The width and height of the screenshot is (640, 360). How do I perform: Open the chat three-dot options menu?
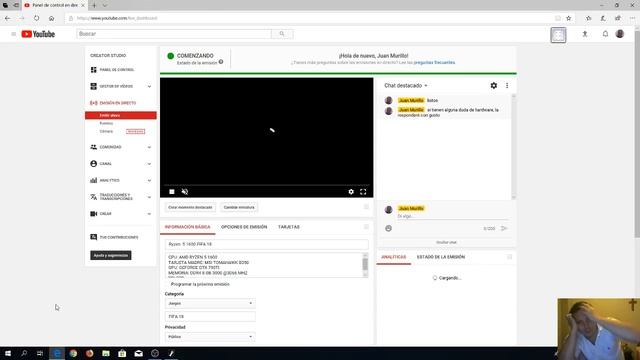[507, 85]
